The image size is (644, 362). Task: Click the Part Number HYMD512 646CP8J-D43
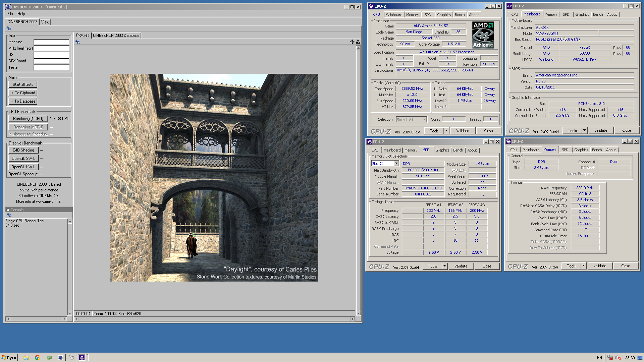423,188
